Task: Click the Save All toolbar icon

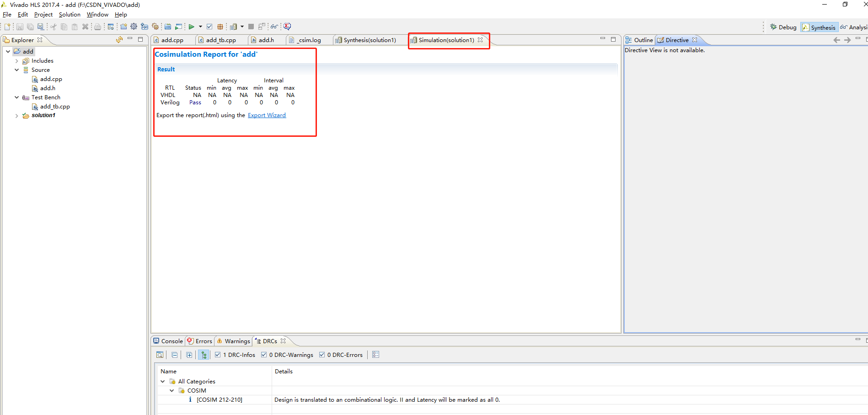Action: (x=30, y=27)
